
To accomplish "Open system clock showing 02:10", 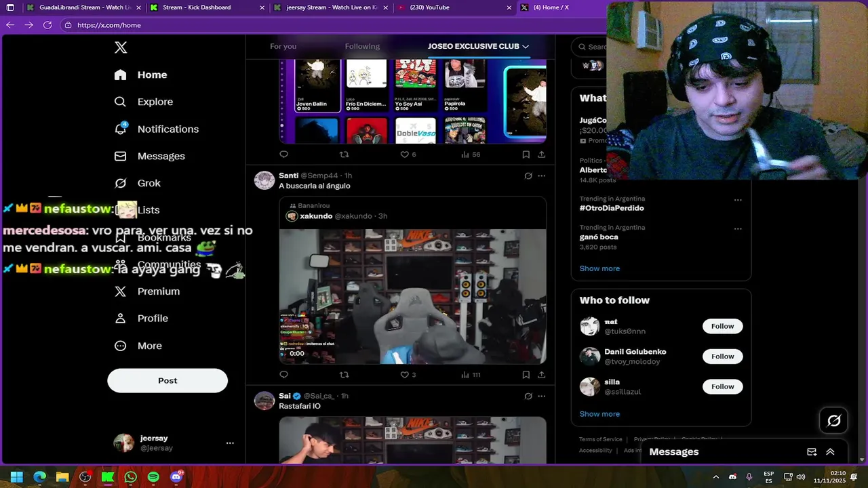I will tap(838, 476).
